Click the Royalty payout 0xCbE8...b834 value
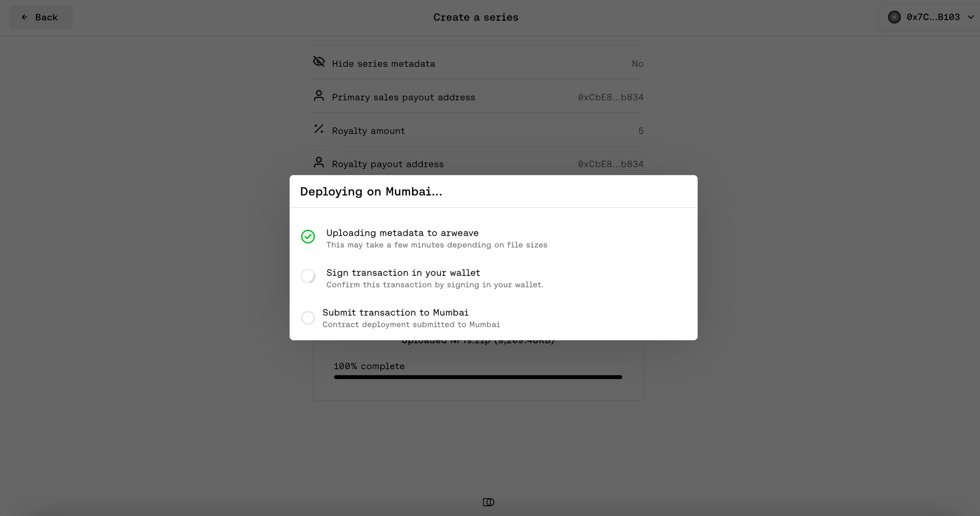Viewport: 980px width, 516px height. [x=611, y=164]
